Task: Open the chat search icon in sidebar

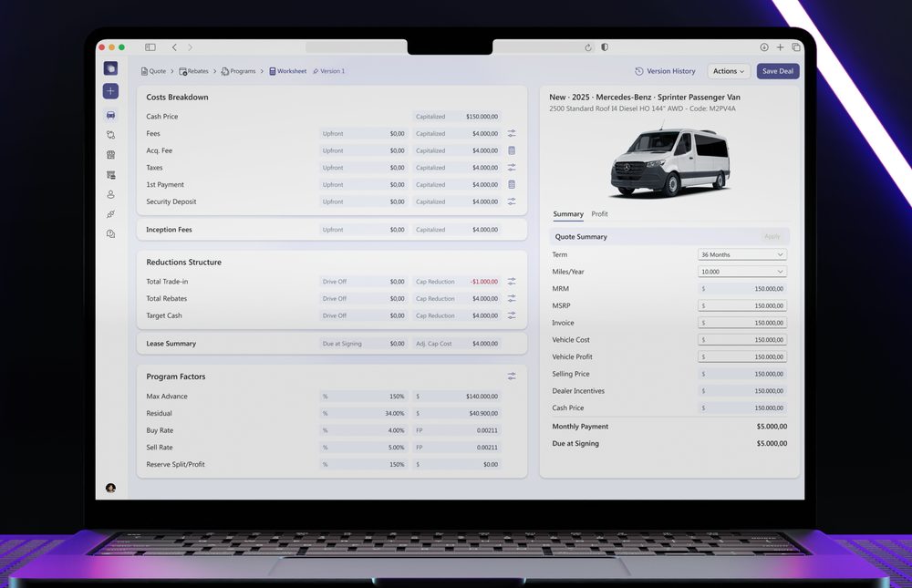Action: (x=110, y=233)
